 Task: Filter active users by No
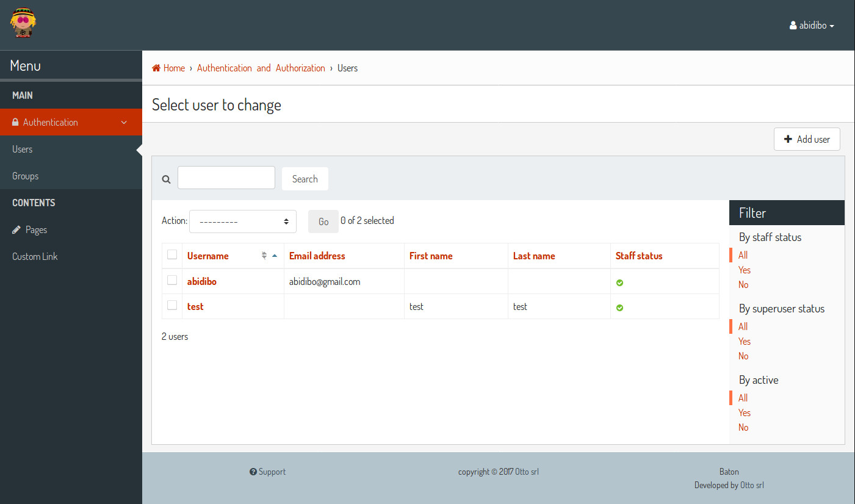click(x=743, y=427)
